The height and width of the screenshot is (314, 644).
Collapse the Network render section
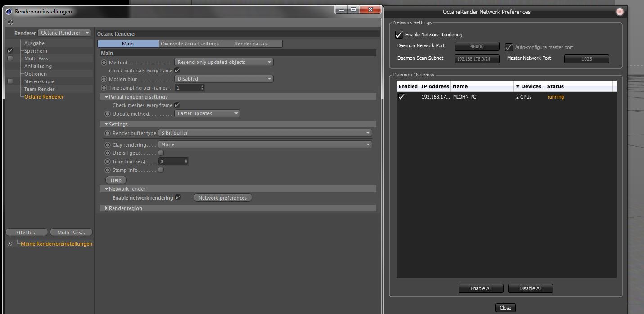[x=107, y=189]
